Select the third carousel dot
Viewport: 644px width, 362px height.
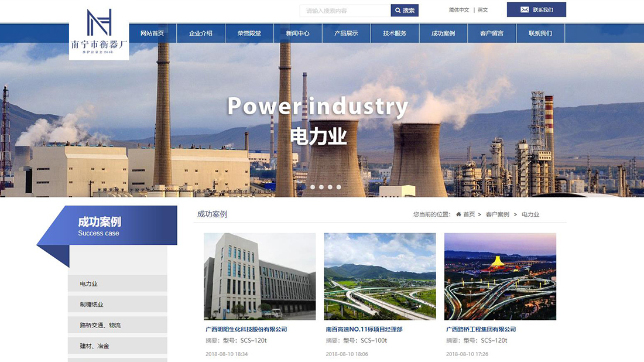330,187
